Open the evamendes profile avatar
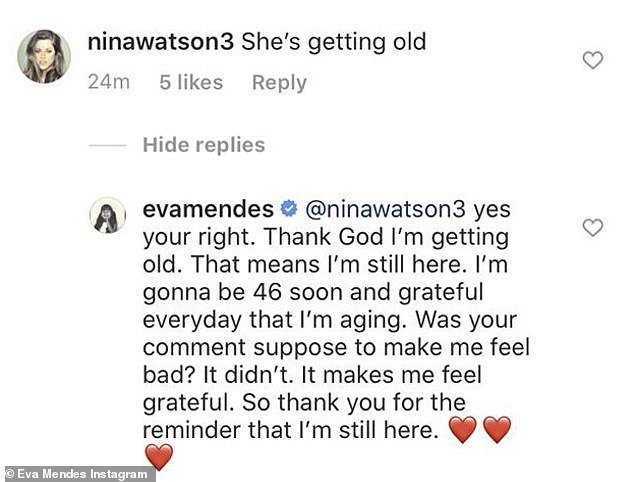This screenshot has width=634, height=482. pos(108,216)
